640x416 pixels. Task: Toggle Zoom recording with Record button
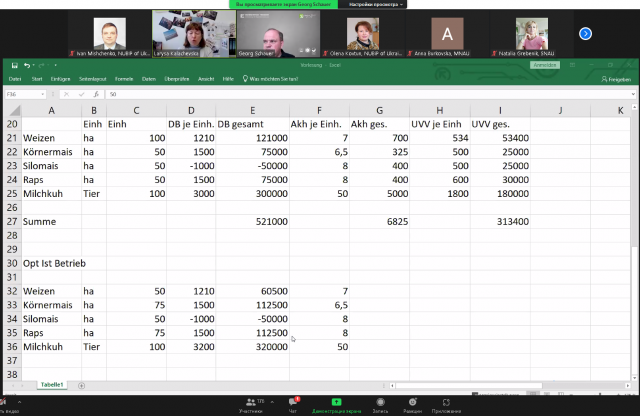[x=380, y=403]
